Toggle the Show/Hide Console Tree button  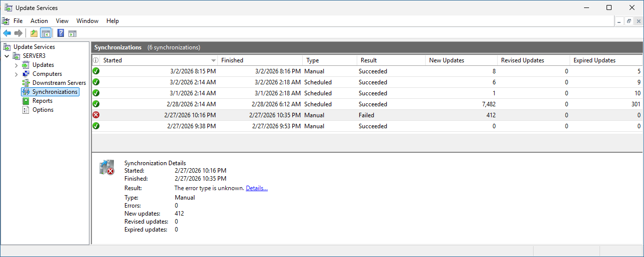45,33
